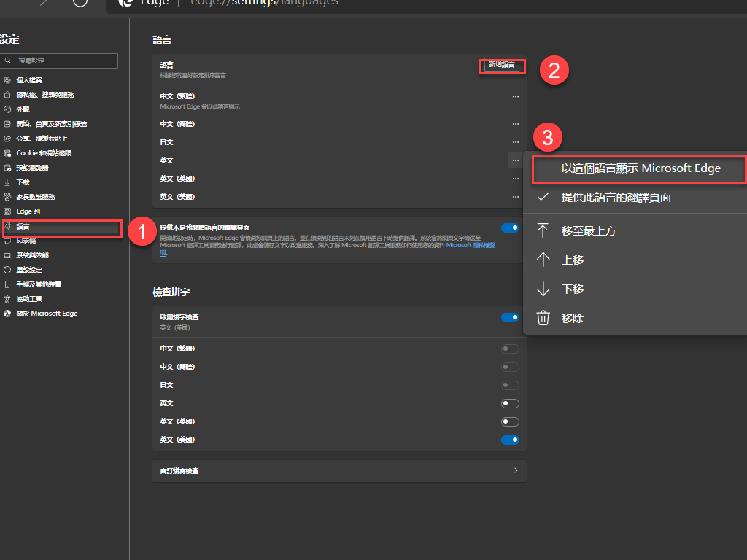The width and height of the screenshot is (747, 560).
Task: Choose 上移 in the context menu
Action: click(x=635, y=260)
